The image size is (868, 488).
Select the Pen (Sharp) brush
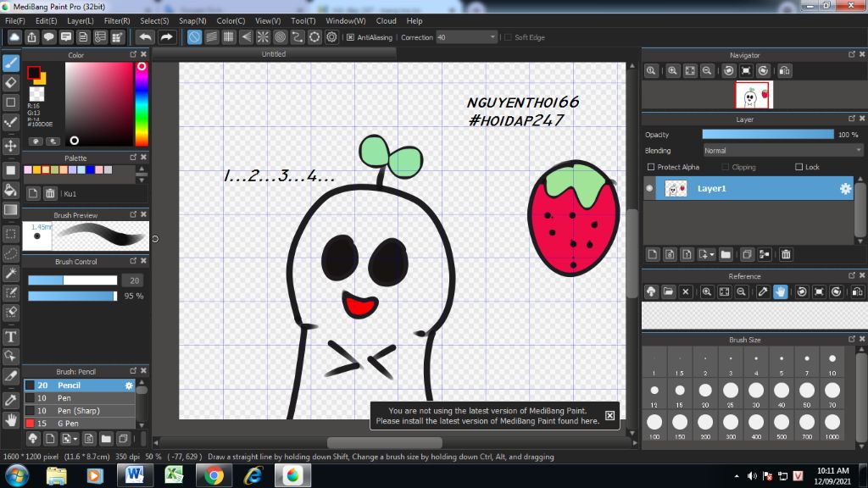79,411
